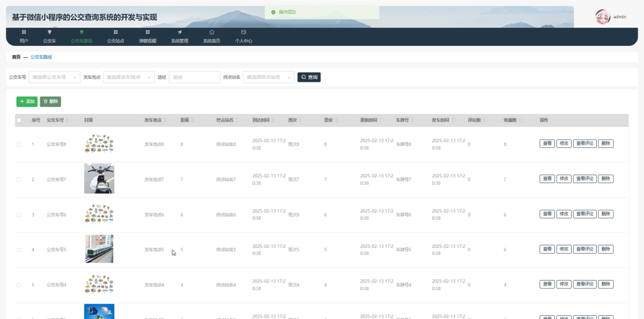The width and height of the screenshot is (644, 319).
Task: Check the row for 公交车号6
Action: pyautogui.click(x=18, y=215)
